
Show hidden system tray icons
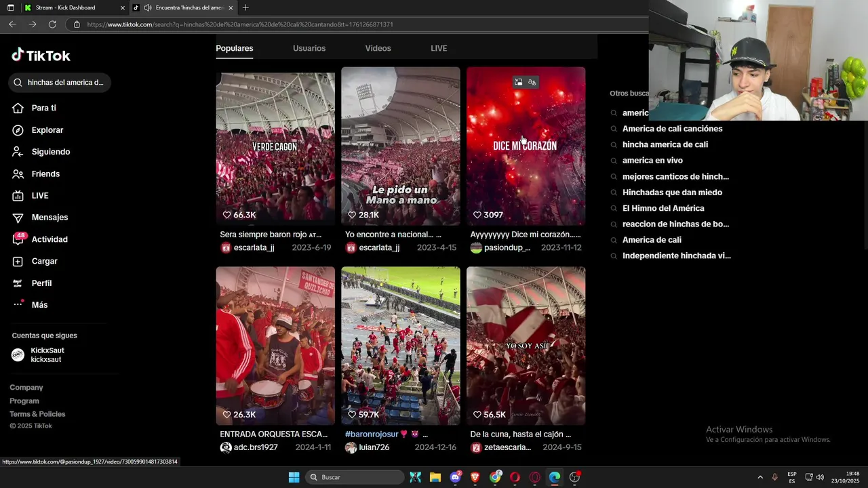[759, 477]
